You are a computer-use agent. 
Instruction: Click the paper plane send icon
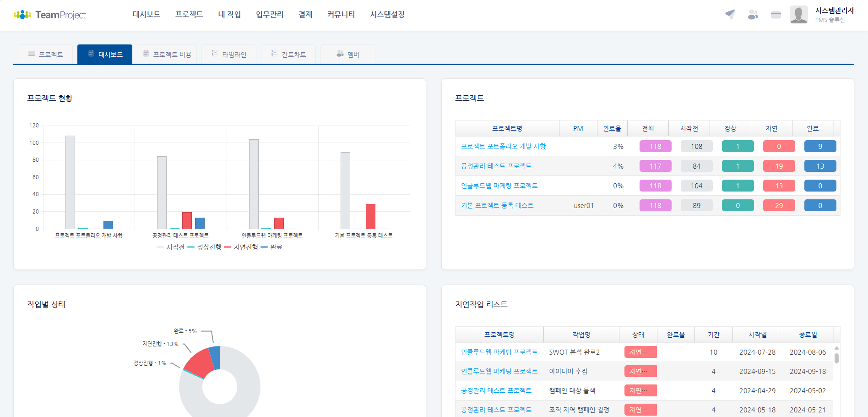click(x=730, y=15)
